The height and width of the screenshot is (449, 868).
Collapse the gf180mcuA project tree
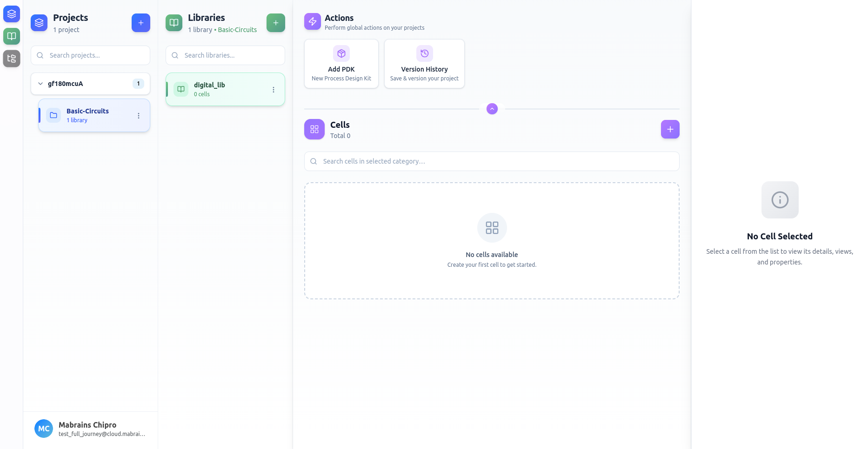40,84
